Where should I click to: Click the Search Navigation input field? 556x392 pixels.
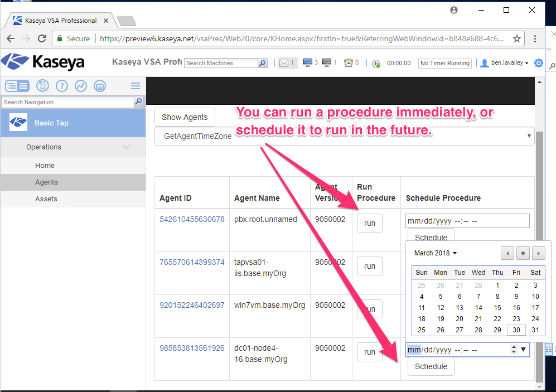tap(68, 102)
